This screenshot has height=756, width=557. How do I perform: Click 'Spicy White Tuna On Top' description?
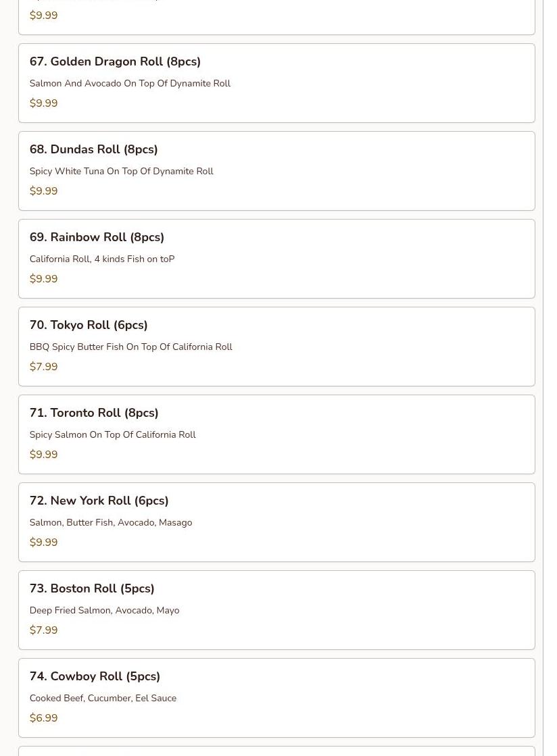pos(121,171)
